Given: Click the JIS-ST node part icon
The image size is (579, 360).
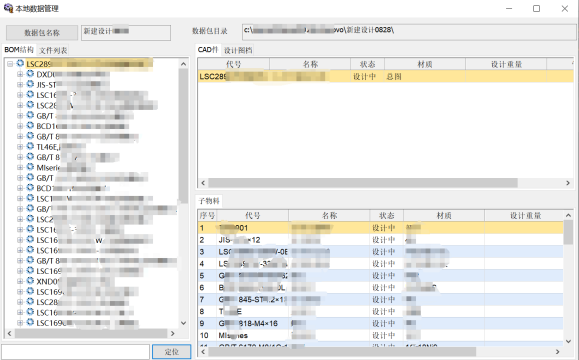Looking at the screenshot, I should (30, 84).
